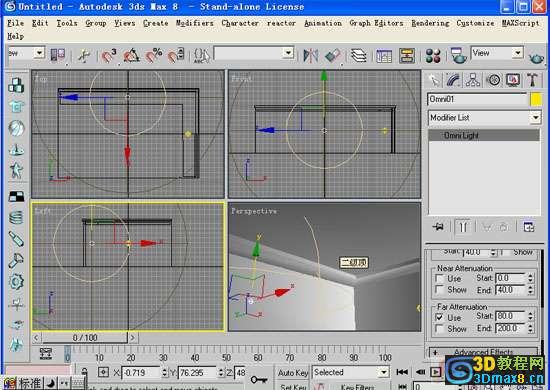Select the Angle Snap toggle icon
This screenshot has height=390, width=550.
click(x=131, y=56)
